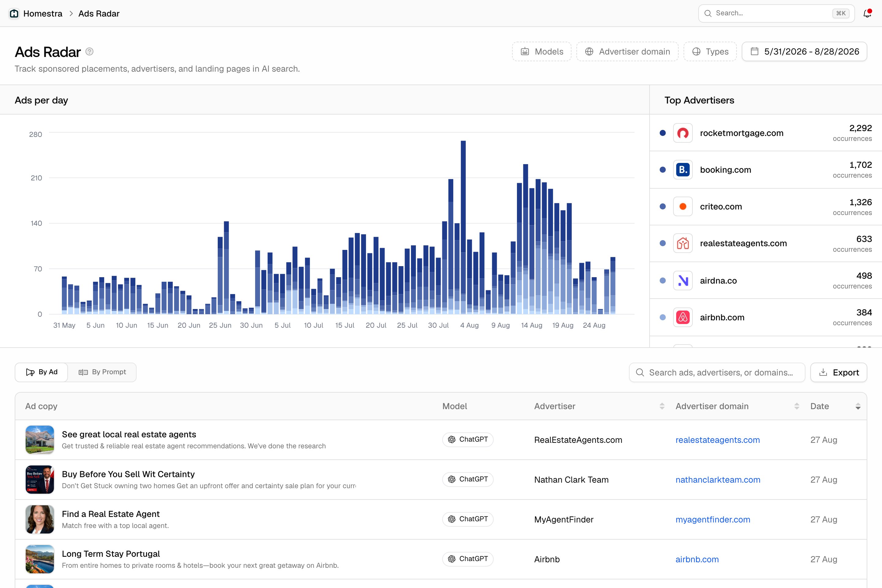This screenshot has width=882, height=588.
Task: Open the real estate agents ad house thumbnail
Action: pos(40,439)
